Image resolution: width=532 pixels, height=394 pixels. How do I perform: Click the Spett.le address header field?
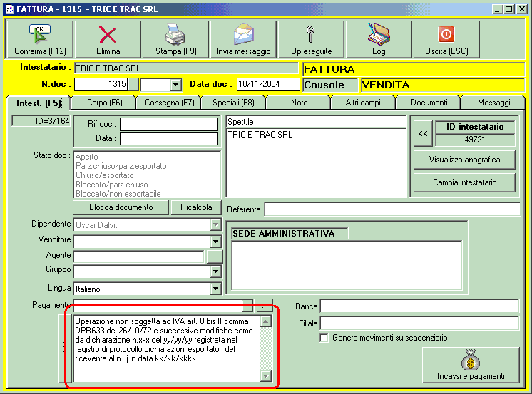pyautogui.click(x=316, y=122)
